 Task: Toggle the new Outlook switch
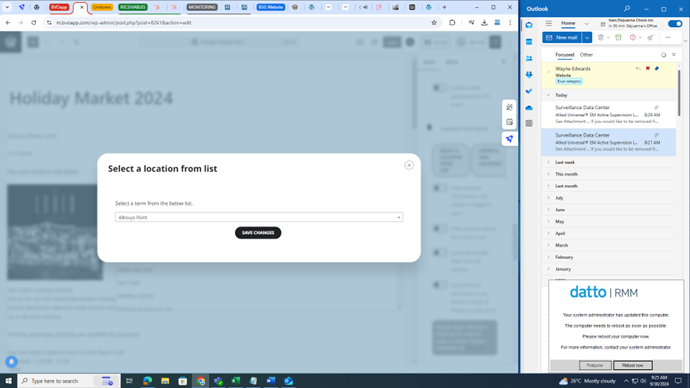(675, 24)
